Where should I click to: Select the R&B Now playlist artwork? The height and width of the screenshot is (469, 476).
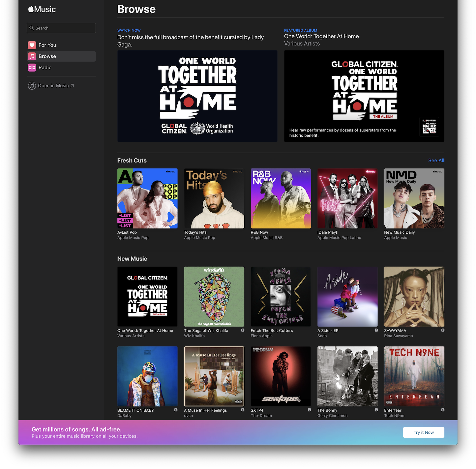point(281,198)
